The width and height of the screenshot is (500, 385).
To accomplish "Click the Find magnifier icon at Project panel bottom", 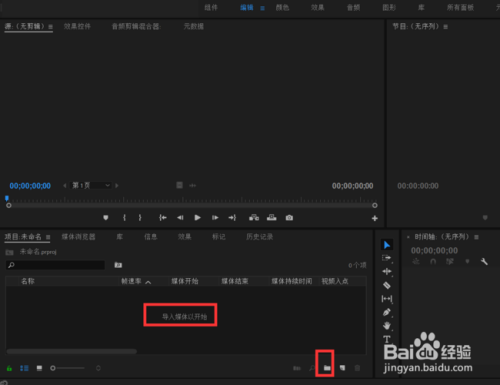I will [x=312, y=368].
